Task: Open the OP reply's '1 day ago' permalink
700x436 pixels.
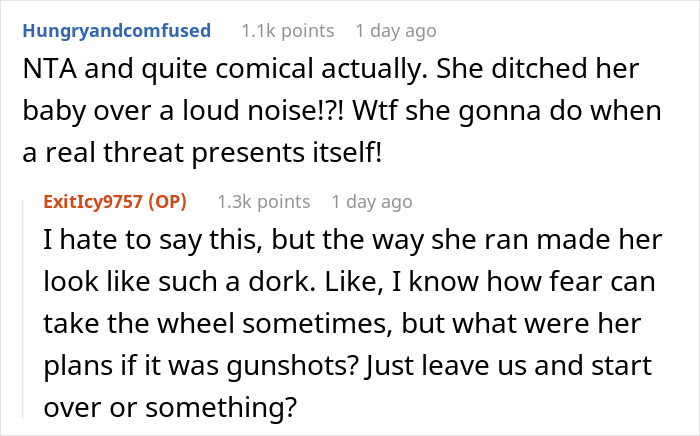Action: coord(372,202)
